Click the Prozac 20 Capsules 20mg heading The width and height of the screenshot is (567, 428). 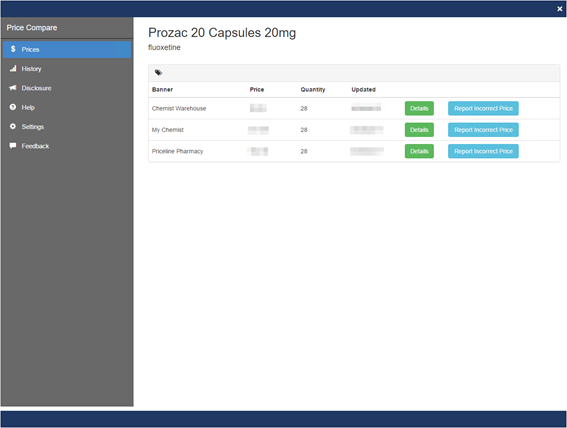point(222,33)
